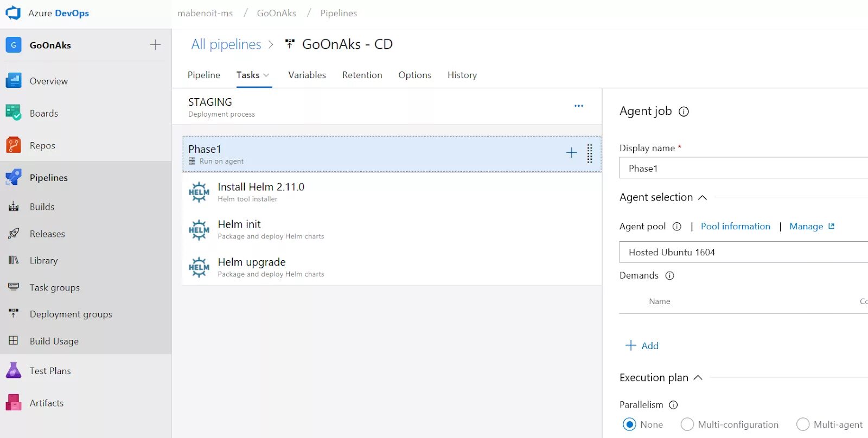Click the Phase1 drag handle dots

(x=590, y=153)
